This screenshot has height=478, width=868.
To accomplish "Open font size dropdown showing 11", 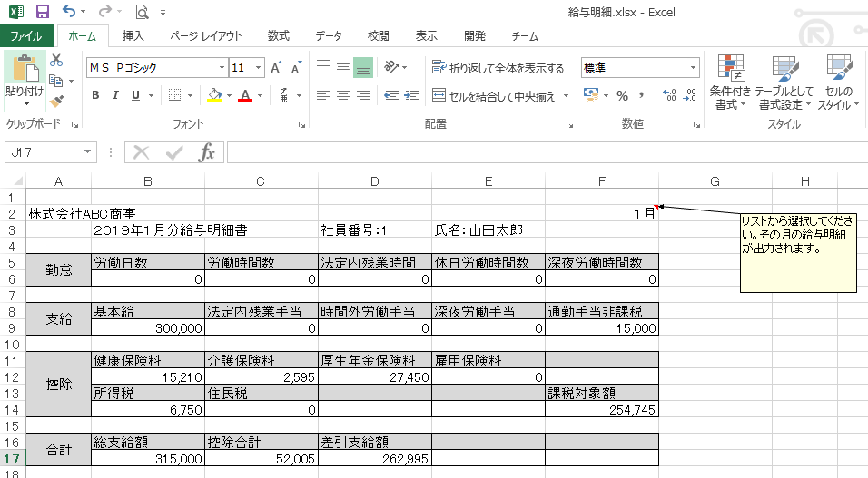I will tap(259, 67).
